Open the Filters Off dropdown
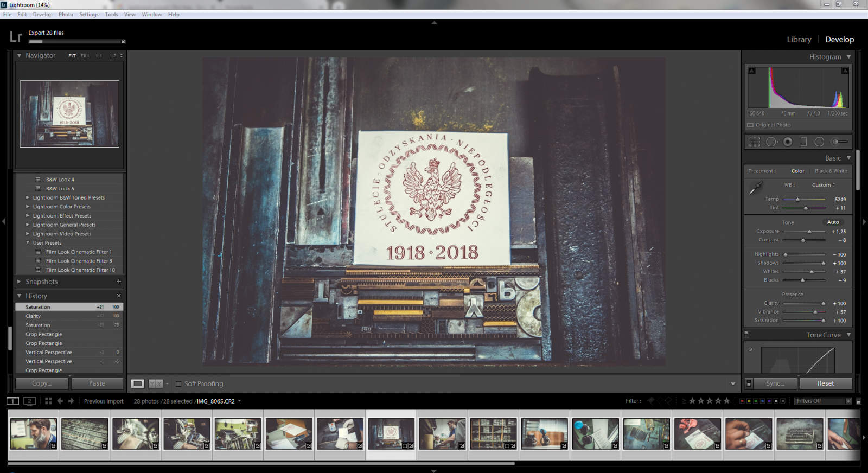The width and height of the screenshot is (868, 473). 823,401
